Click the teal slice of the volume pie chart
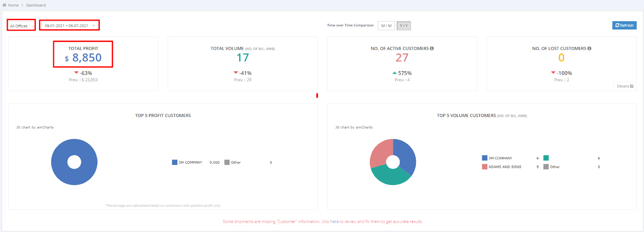Image resolution: width=644 pixels, height=232 pixels. (x=390, y=176)
